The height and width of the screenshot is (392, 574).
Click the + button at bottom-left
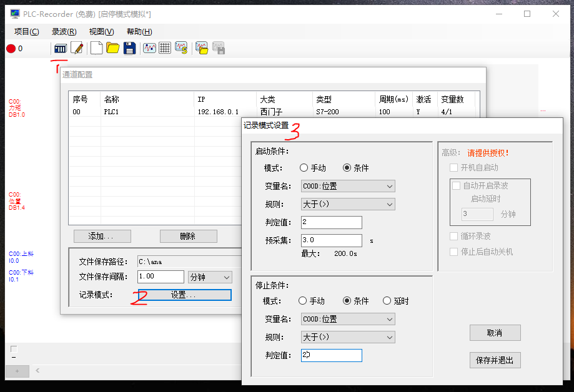coord(17,371)
